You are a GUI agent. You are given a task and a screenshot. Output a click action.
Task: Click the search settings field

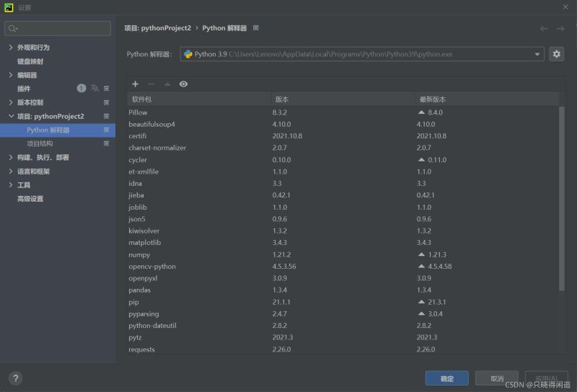(58, 28)
